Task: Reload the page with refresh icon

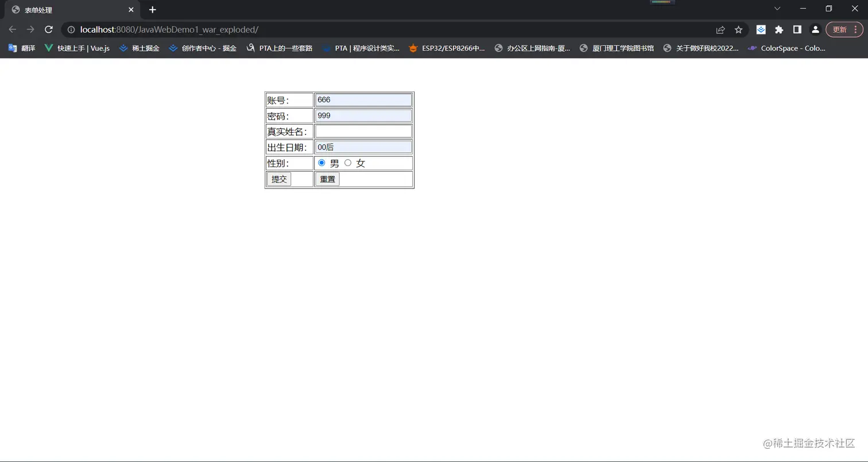Action: pyautogui.click(x=49, y=29)
